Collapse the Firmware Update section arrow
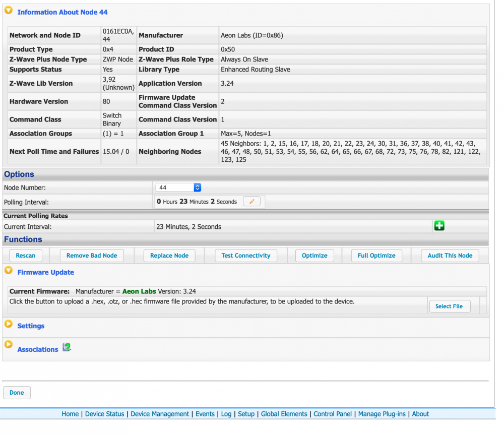The width and height of the screenshot is (504, 435). tap(9, 272)
